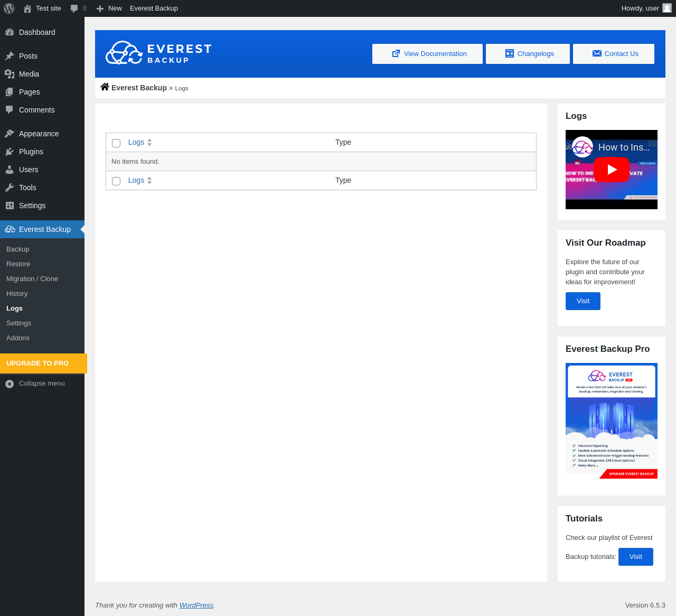Click Visit button under Visit Our Roadmap
This screenshot has height=616, width=676.
pos(583,301)
